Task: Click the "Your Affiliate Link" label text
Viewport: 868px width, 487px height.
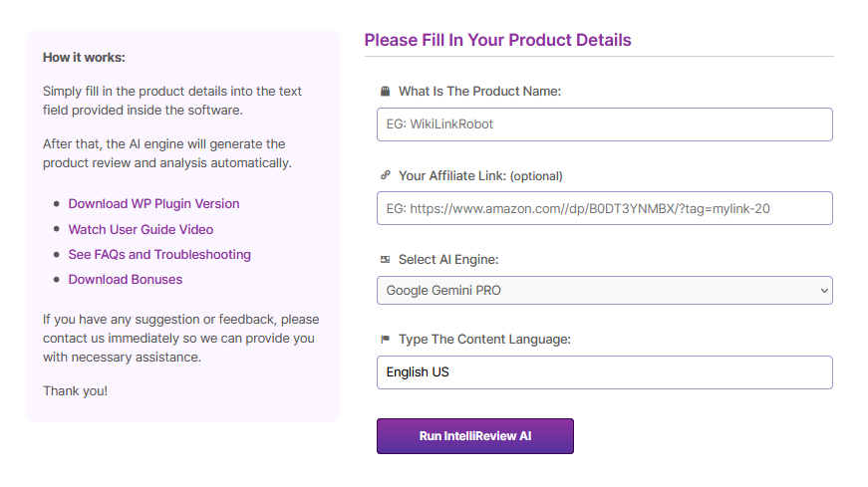Action: click(452, 175)
